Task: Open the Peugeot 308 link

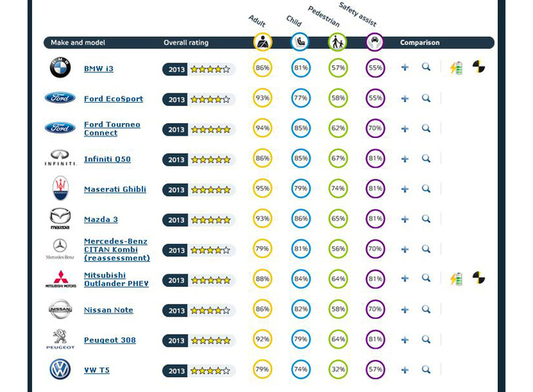Action: click(108, 340)
